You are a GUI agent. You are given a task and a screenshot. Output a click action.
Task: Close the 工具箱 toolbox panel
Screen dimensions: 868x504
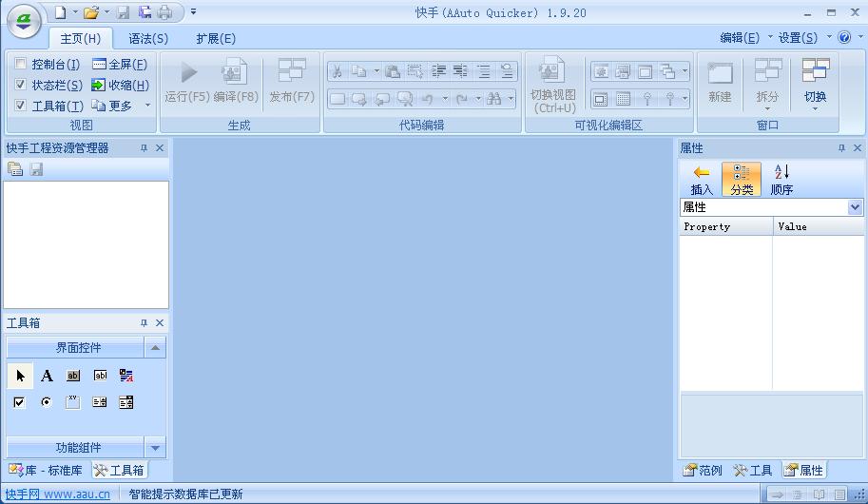tap(160, 323)
